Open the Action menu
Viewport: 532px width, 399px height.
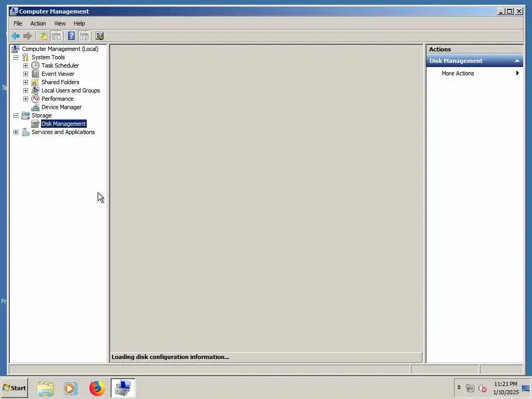click(38, 23)
